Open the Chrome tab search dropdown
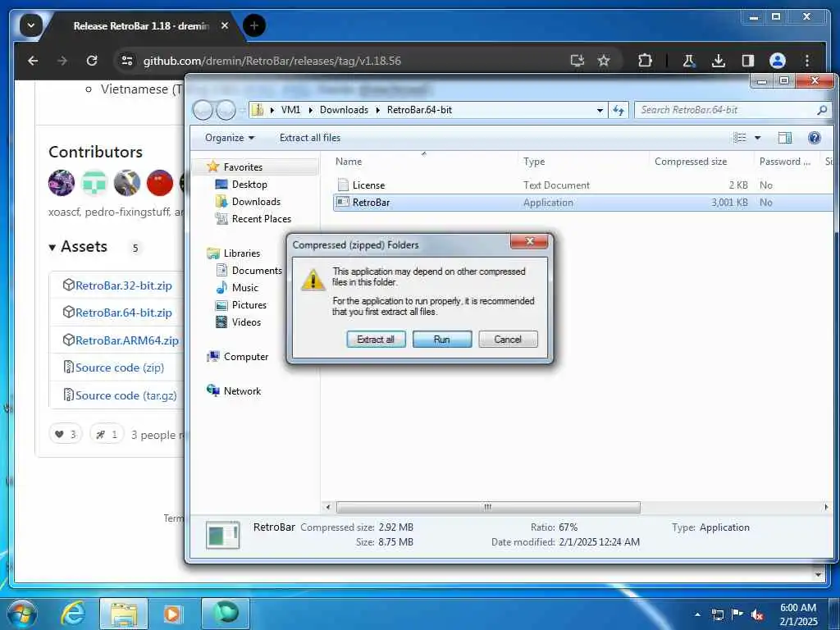840x630 pixels. pyautogui.click(x=31, y=25)
